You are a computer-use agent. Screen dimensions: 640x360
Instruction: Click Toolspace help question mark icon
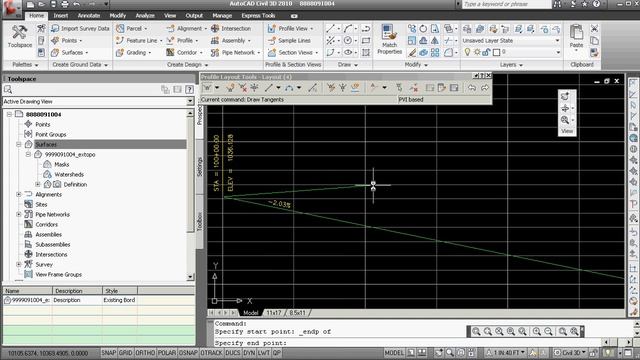coord(189,89)
